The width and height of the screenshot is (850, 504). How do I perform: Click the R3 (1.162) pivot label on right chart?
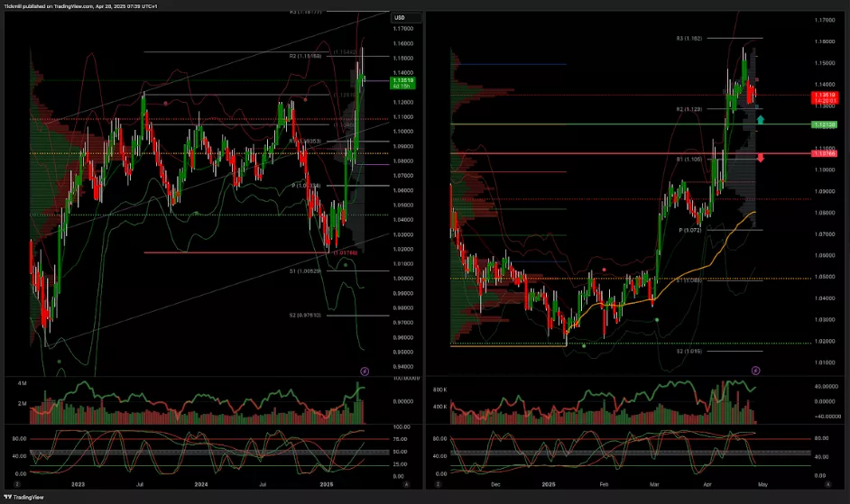click(690, 39)
